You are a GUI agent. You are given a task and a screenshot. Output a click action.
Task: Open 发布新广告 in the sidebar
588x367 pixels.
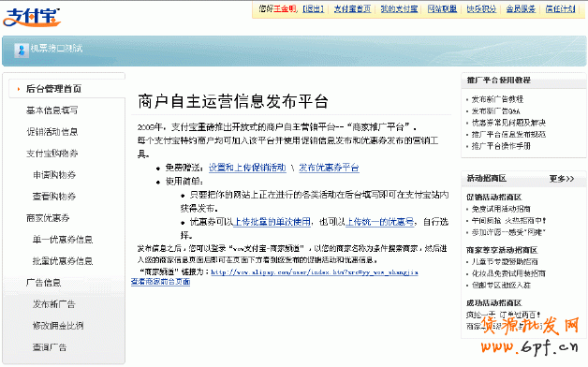54,304
